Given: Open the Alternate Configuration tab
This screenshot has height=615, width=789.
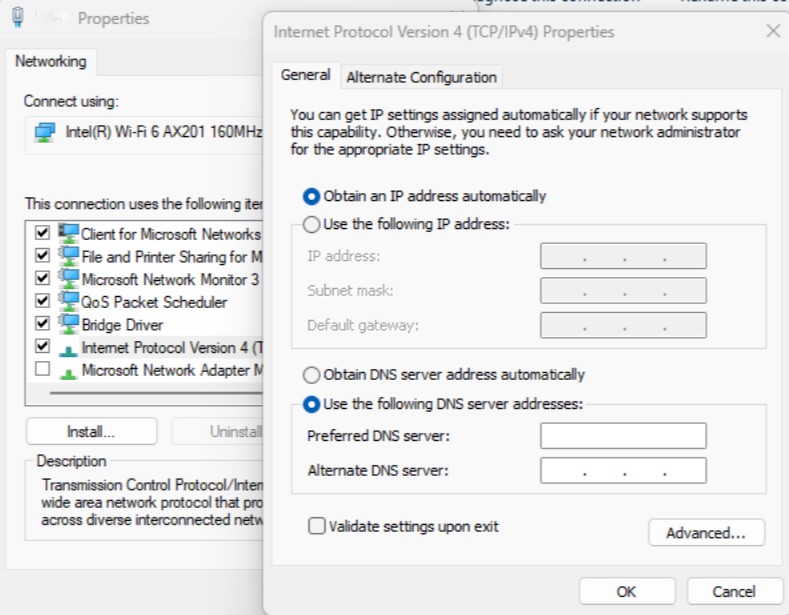Looking at the screenshot, I should [421, 78].
